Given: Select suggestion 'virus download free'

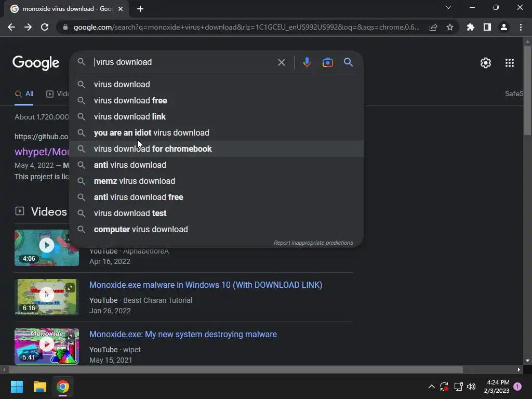Looking at the screenshot, I should (217, 100).
